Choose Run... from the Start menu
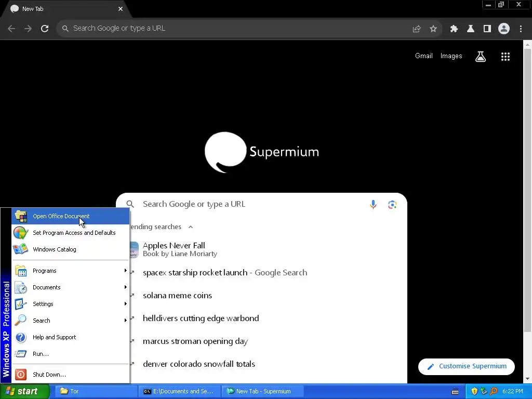The height and width of the screenshot is (399, 532). [x=71, y=354]
